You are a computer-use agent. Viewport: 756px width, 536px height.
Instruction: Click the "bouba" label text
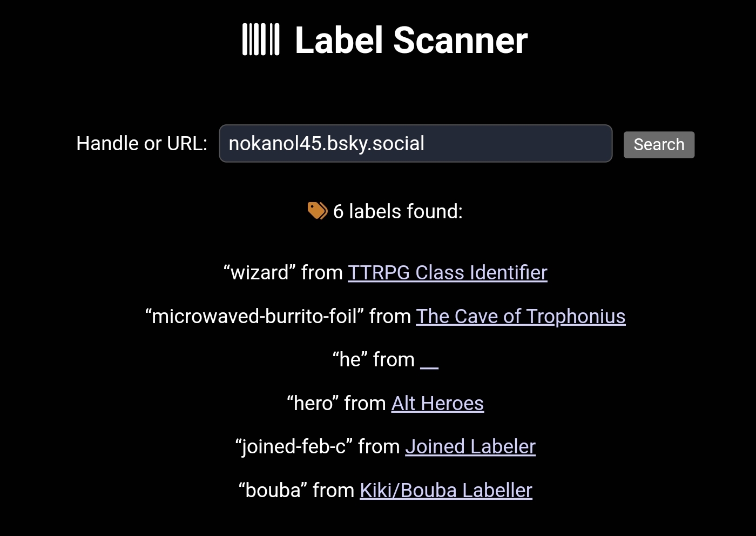coord(273,491)
